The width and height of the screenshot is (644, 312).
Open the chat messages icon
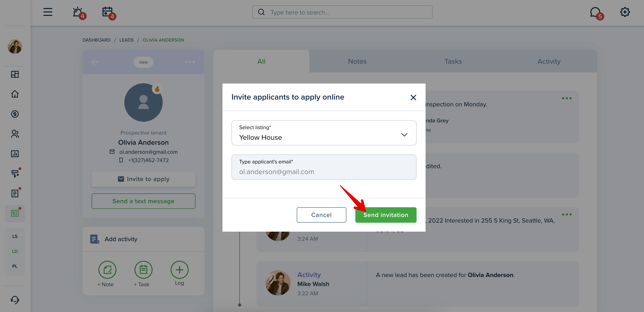point(596,12)
